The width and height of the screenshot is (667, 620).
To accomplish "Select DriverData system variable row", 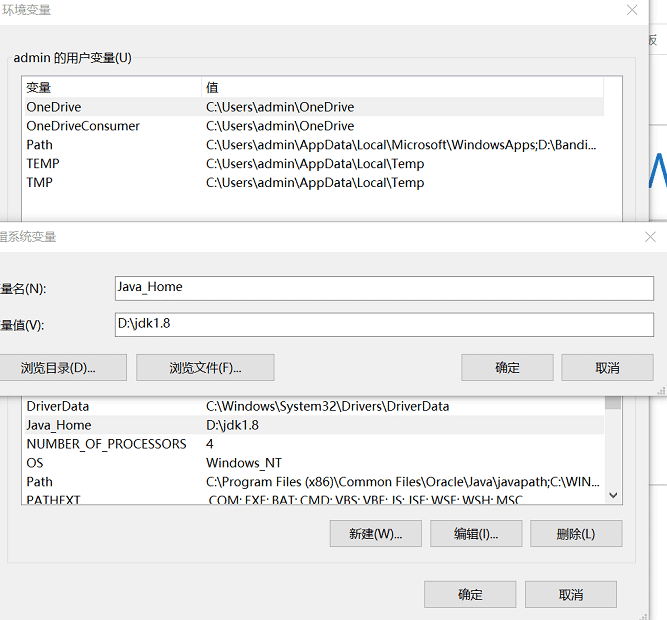I will click(x=315, y=406).
